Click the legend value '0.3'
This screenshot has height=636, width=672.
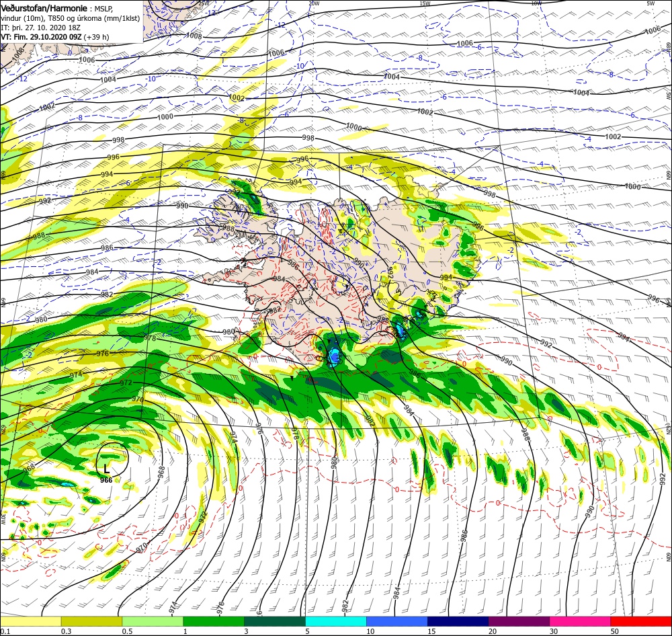coord(67,631)
